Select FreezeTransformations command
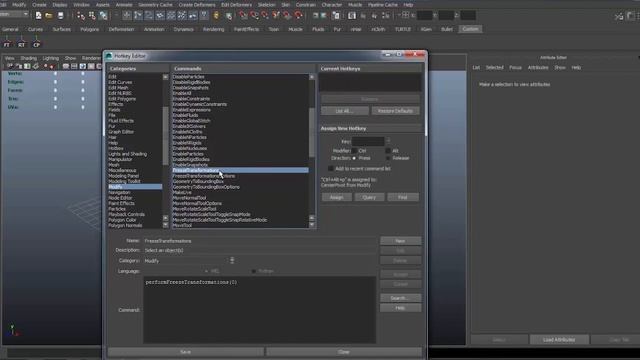640x360 pixels. [240, 170]
